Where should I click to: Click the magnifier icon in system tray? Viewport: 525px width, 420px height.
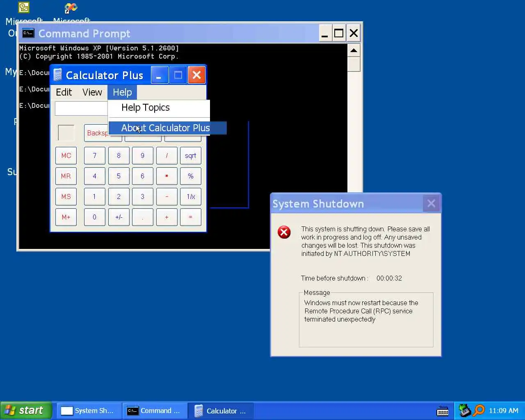coord(479,410)
